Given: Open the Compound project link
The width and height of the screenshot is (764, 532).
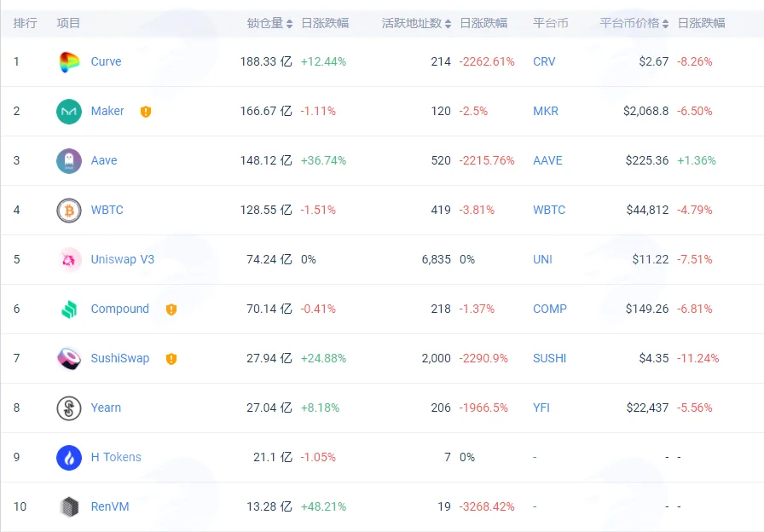Looking at the screenshot, I should tap(120, 309).
